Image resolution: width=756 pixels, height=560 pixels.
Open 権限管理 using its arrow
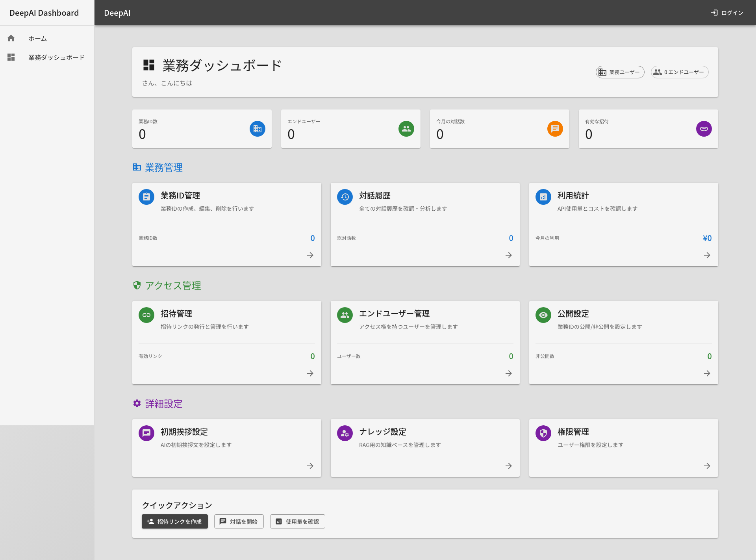pyautogui.click(x=707, y=466)
